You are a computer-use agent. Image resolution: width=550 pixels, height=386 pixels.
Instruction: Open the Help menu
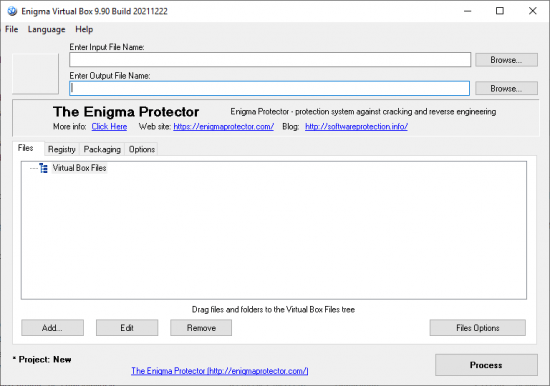(84, 29)
